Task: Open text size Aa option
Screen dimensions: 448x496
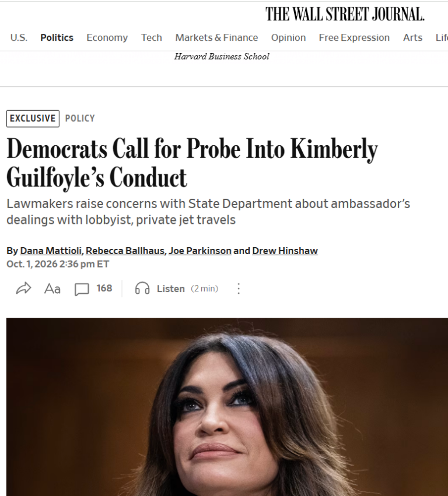Action: (x=52, y=289)
